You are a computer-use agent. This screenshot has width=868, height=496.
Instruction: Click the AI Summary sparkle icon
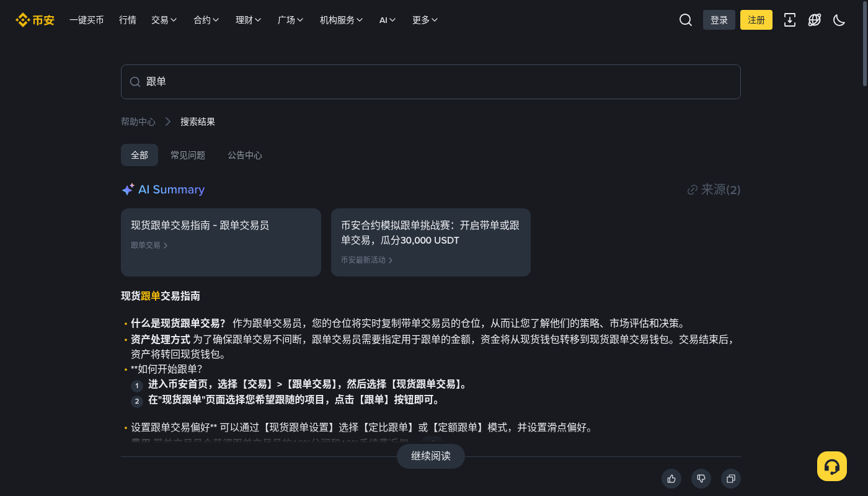coord(128,190)
